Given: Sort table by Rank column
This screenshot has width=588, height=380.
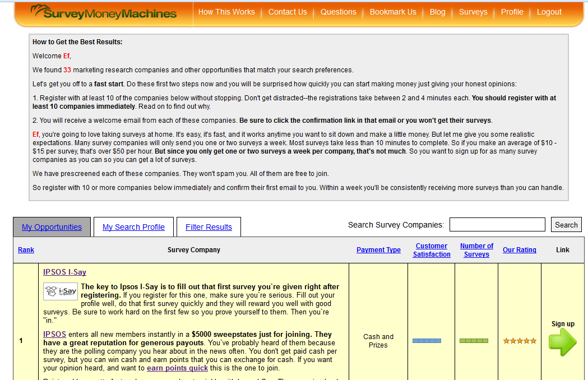Looking at the screenshot, I should pyautogui.click(x=26, y=250).
